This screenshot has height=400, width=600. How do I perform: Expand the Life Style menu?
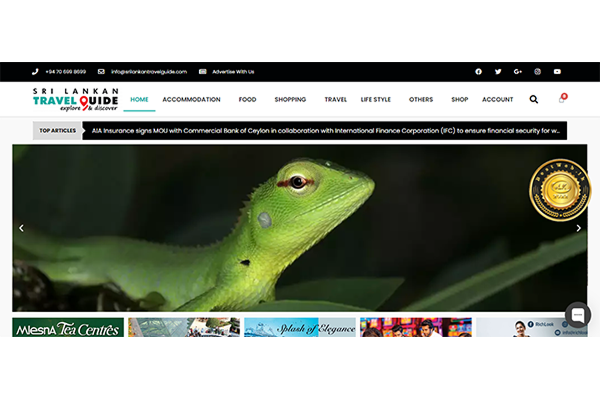tap(376, 100)
